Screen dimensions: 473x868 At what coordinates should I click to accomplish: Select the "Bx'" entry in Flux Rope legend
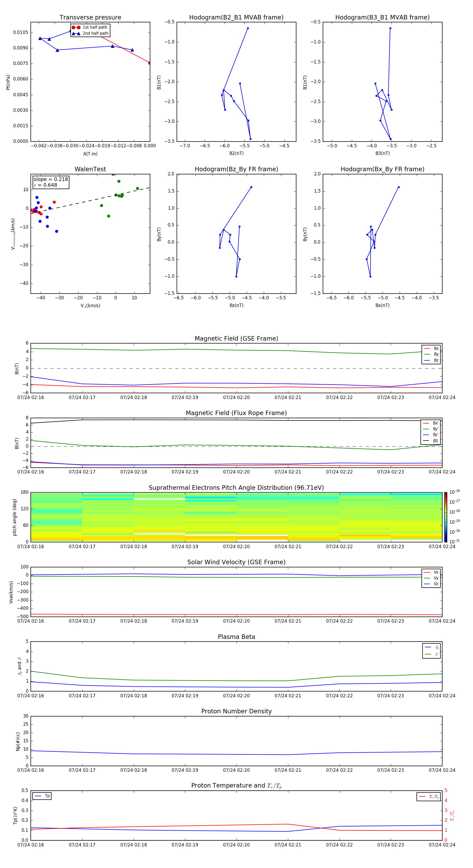pos(431,423)
